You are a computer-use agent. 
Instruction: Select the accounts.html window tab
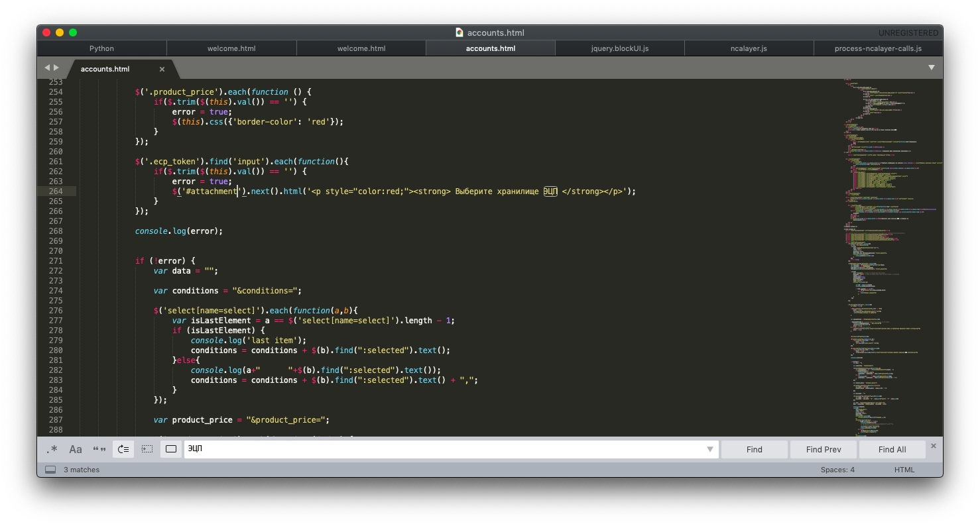pyautogui.click(x=491, y=48)
